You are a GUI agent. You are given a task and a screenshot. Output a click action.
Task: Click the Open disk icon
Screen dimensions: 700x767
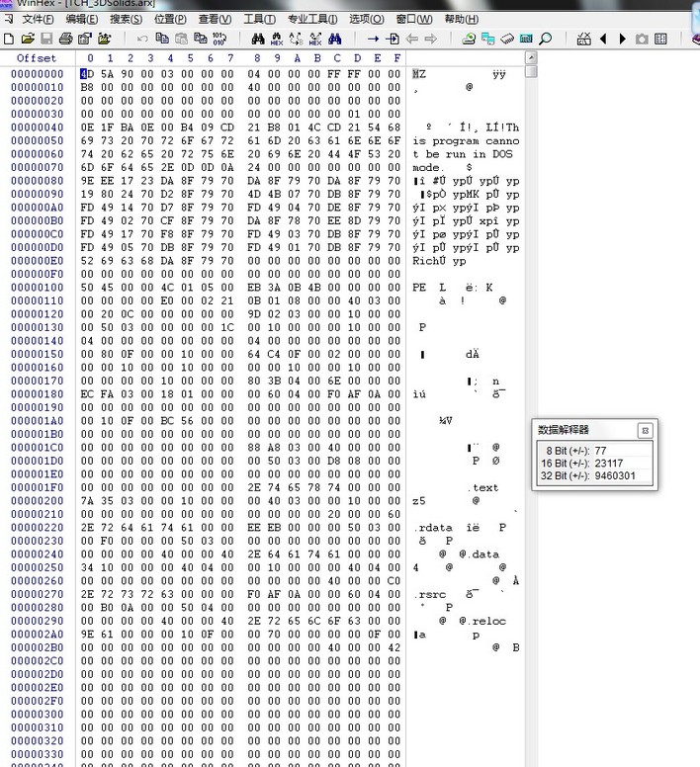pyautogui.click(x=469, y=39)
